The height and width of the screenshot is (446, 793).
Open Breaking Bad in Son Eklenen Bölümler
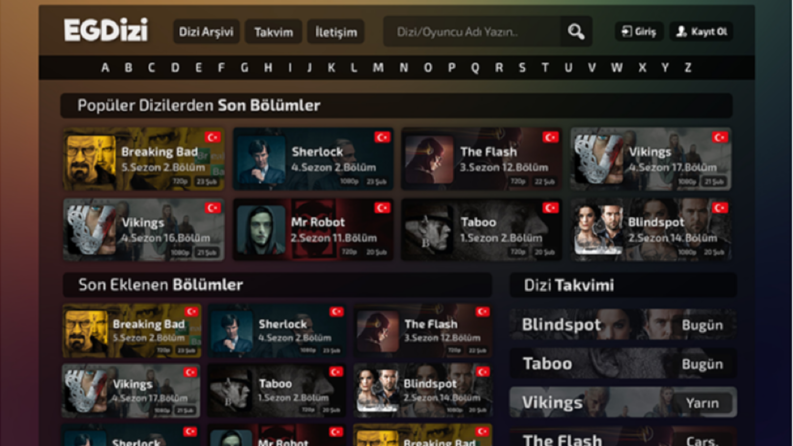pos(131,331)
